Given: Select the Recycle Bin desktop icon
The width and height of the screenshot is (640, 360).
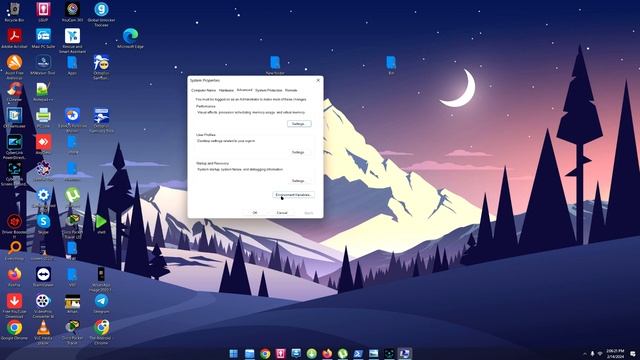Looking at the screenshot, I should (14, 12).
